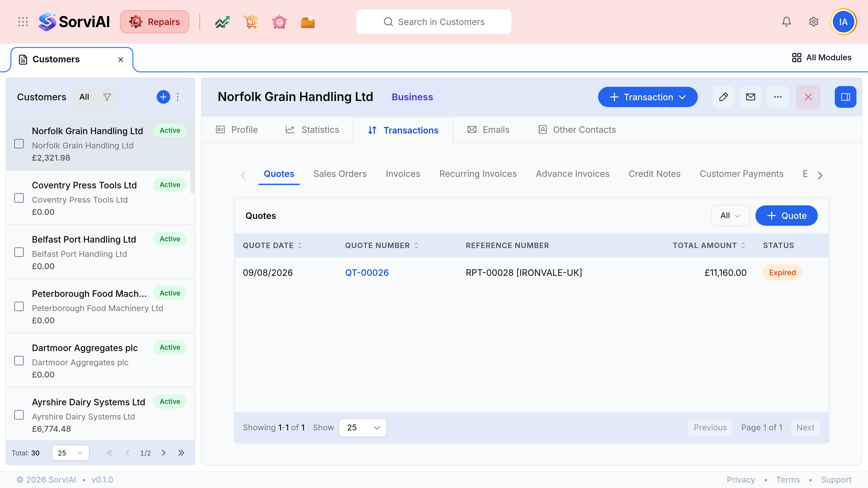Open customers list kebab menu

(x=178, y=97)
